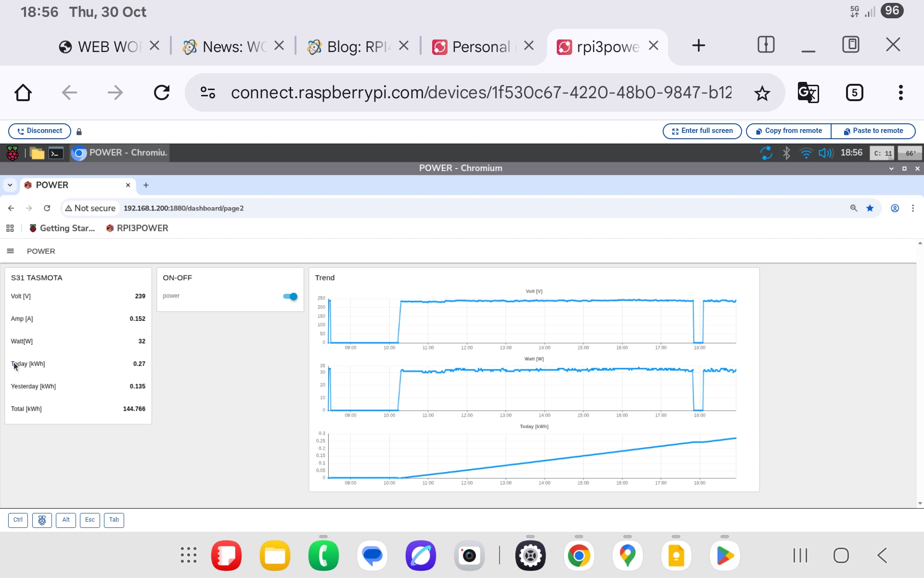Click the Raspberry Pi menu icon
This screenshot has height=578, width=924.
tap(13, 153)
